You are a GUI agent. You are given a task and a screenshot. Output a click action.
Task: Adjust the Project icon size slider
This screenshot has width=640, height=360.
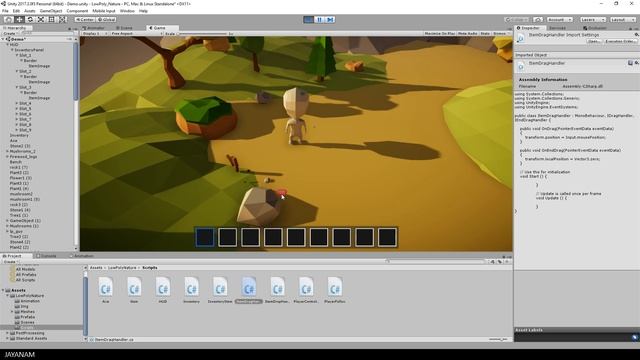(x=498, y=339)
